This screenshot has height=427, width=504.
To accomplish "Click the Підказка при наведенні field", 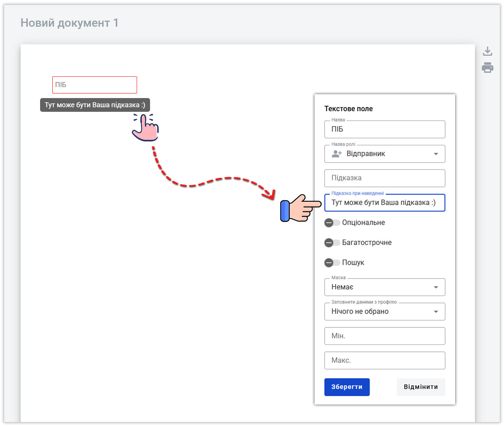I will point(384,203).
